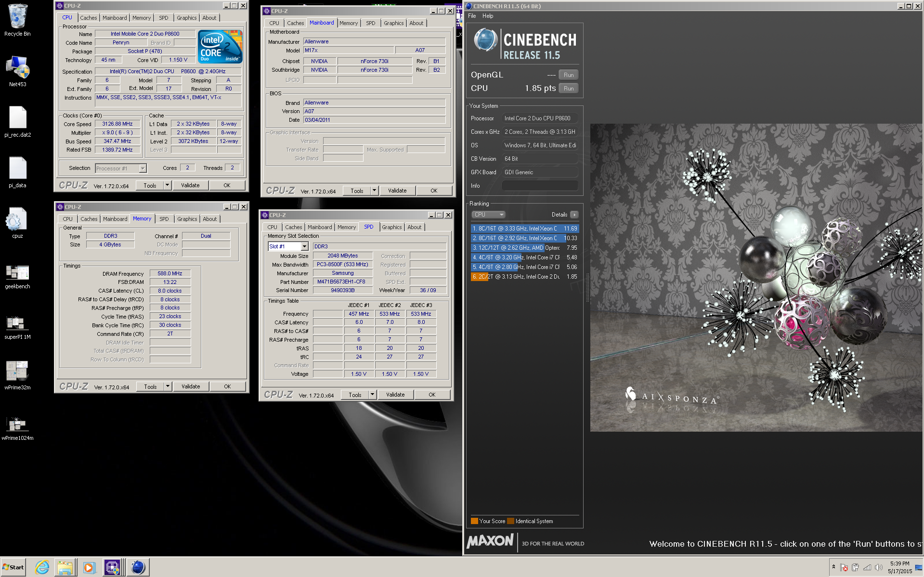924x577 pixels.
Task: Select ranking row 1 with 8C/16T 3.33 GHz Xeon
Action: (525, 229)
